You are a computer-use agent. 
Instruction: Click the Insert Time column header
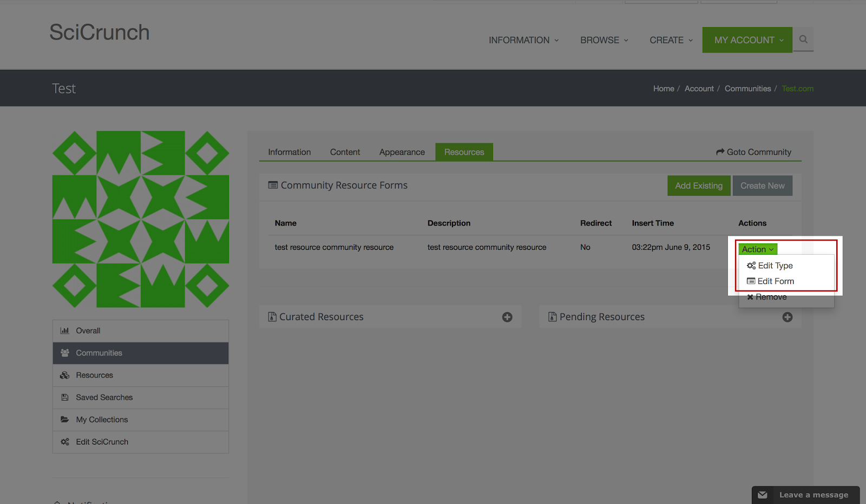point(653,223)
